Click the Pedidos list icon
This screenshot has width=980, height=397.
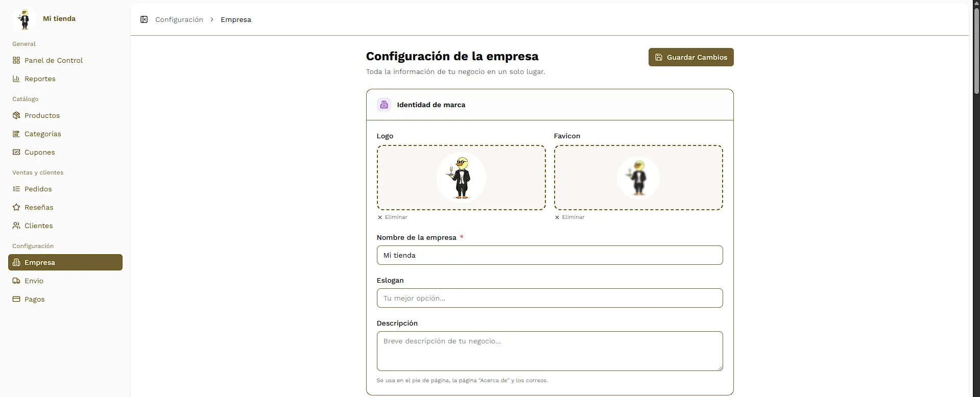[x=16, y=189]
